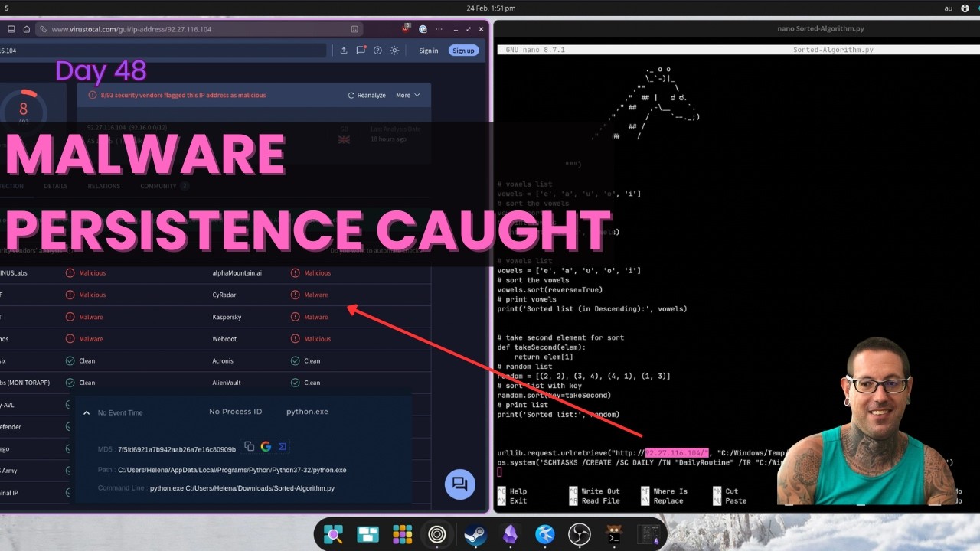Click the VirusTotal lookup icon beside MD5
Image resolution: width=980 pixels, height=551 pixels.
pos(283,446)
